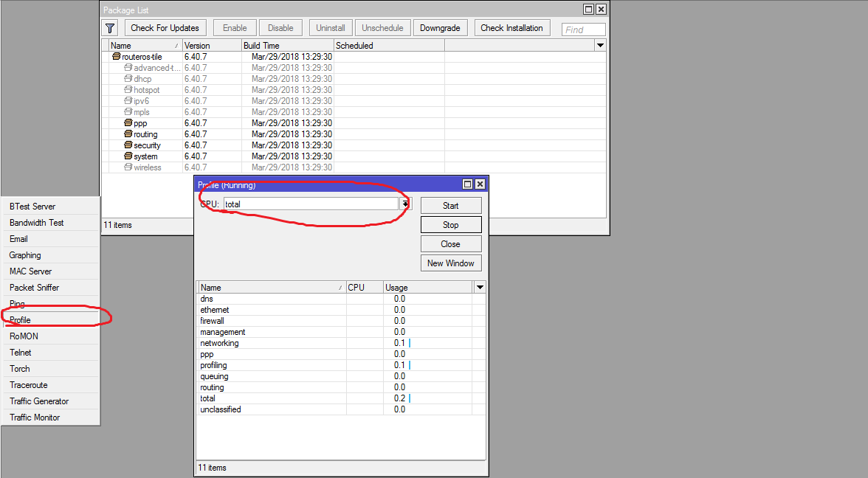This screenshot has height=478, width=868.
Task: Click the routing package icon in Package List
Action: [x=128, y=134]
